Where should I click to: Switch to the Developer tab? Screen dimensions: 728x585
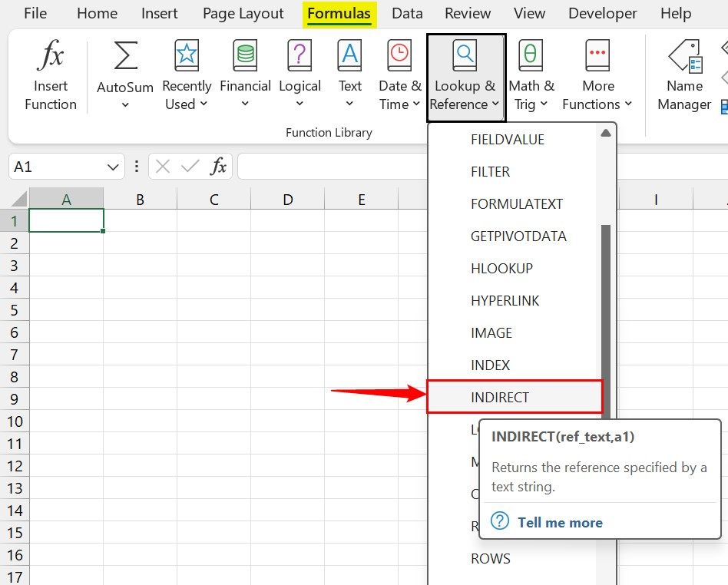[603, 14]
